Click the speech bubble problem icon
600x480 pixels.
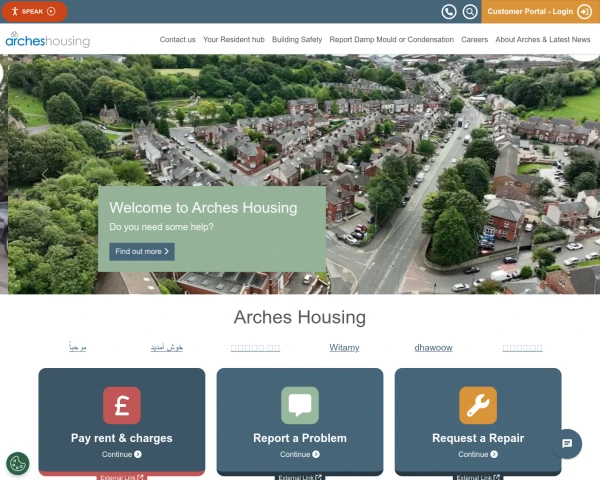(300, 405)
